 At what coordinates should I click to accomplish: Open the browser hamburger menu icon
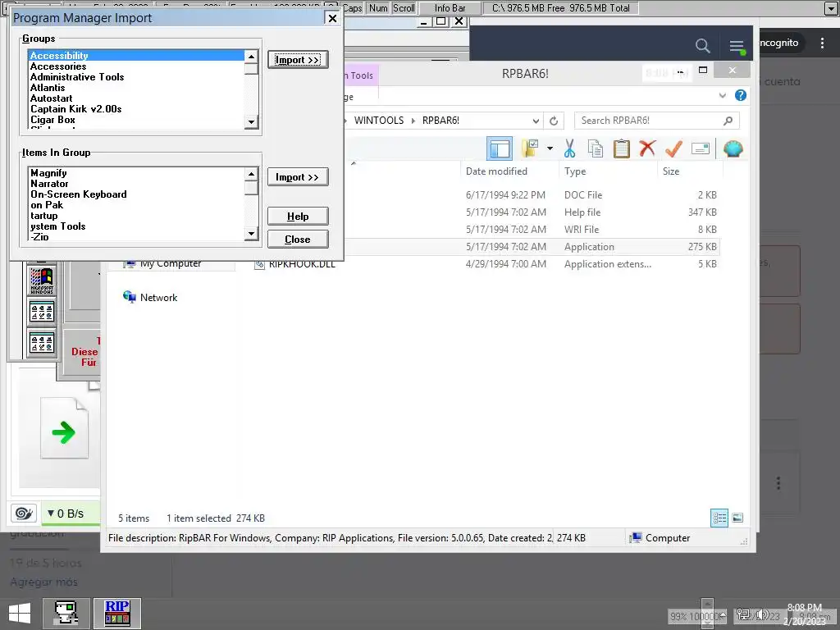point(737,46)
